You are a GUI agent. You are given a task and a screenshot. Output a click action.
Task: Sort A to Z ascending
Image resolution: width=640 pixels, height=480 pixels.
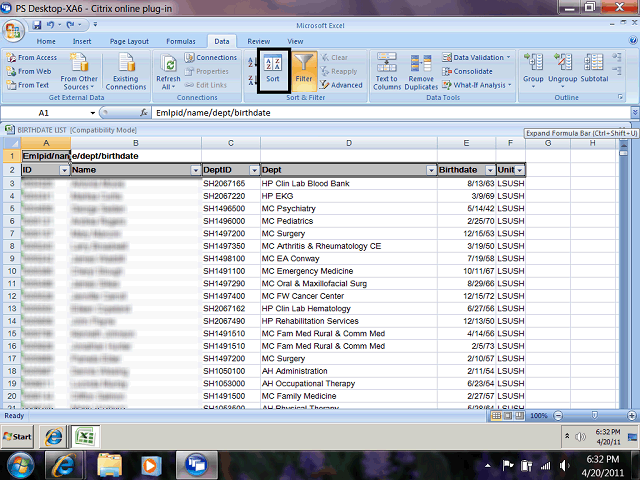point(251,62)
